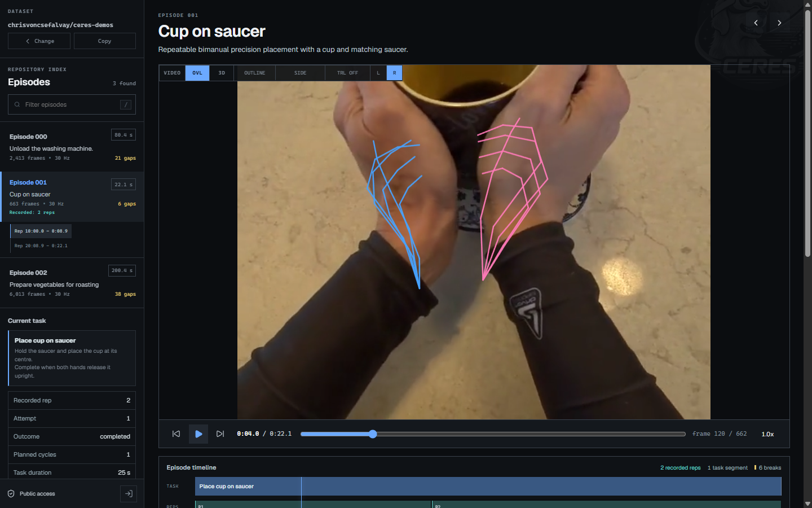This screenshot has height=508, width=812.
Task: Switch to VIDEO view mode
Action: click(x=172, y=73)
